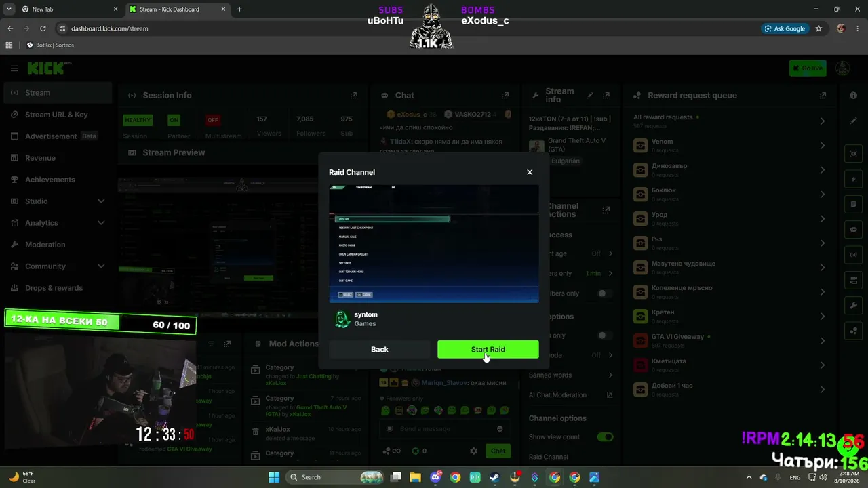Open the hamburger menu next to Kick logo
Screen dimensions: 868x488
[14, 68]
